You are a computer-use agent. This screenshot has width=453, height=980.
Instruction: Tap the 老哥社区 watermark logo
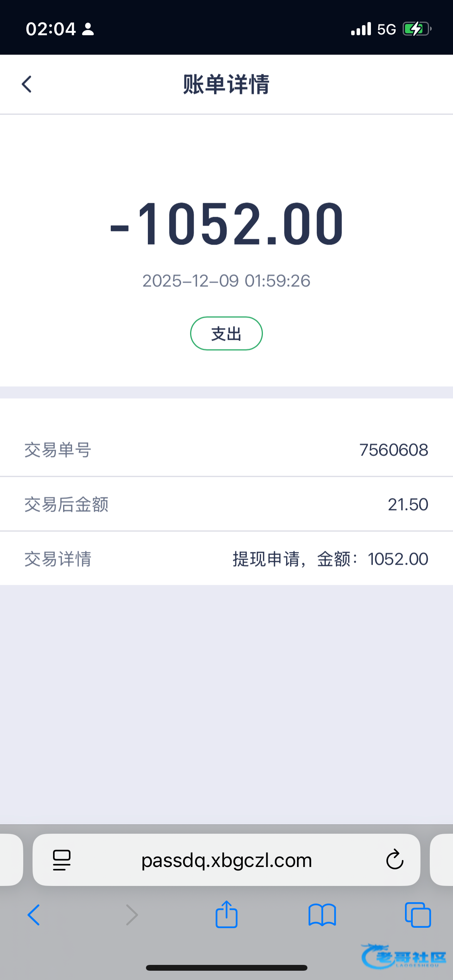tap(404, 956)
